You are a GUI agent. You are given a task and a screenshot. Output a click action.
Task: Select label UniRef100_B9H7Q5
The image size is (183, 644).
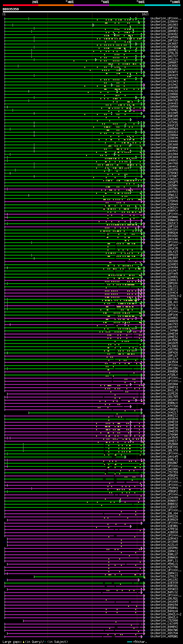tap(164, 101)
